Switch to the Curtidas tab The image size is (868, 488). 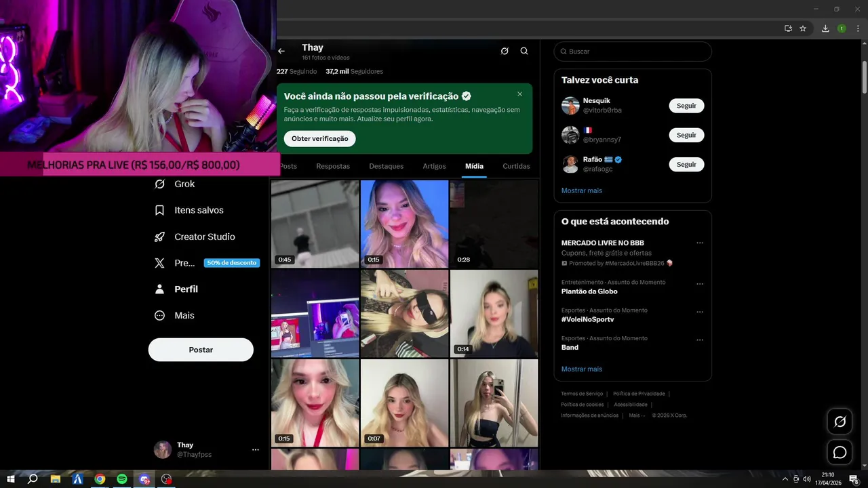coord(517,166)
